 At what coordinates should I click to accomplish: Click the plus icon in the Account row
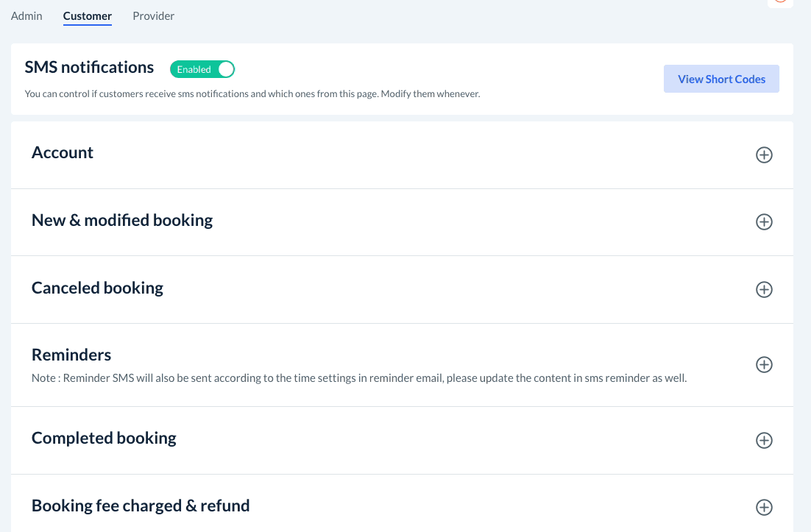tap(764, 155)
